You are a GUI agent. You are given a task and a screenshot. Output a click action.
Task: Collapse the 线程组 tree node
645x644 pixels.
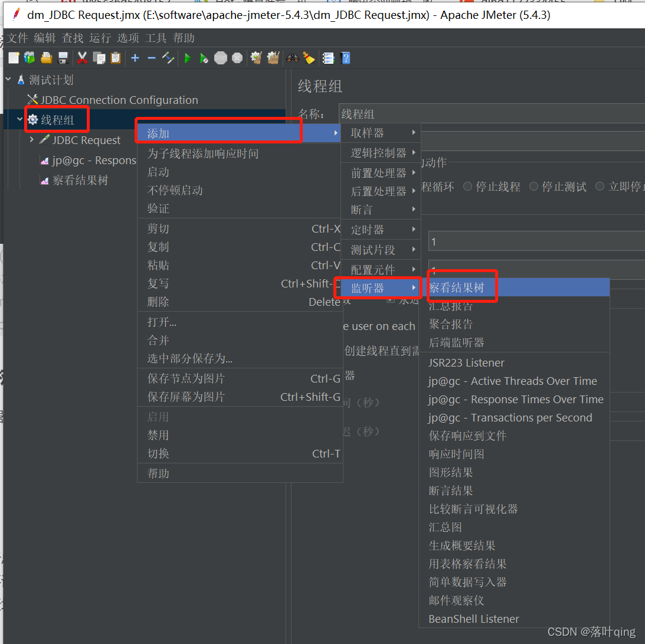[x=19, y=119]
